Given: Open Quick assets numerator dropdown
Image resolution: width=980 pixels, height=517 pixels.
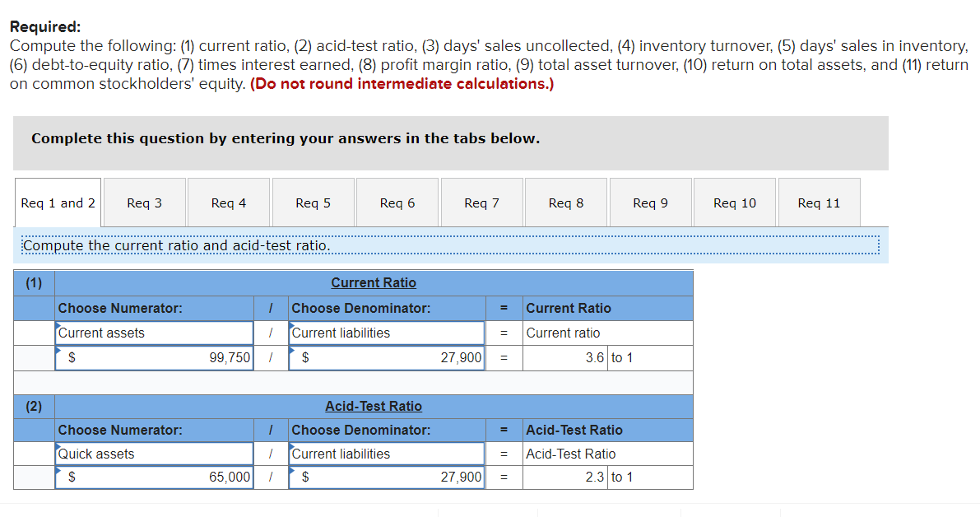Looking at the screenshot, I should [155, 454].
